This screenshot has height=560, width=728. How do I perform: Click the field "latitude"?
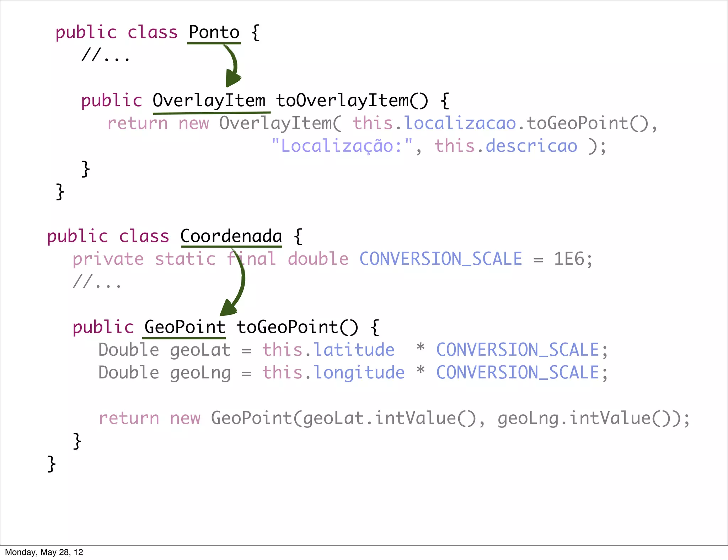(354, 350)
